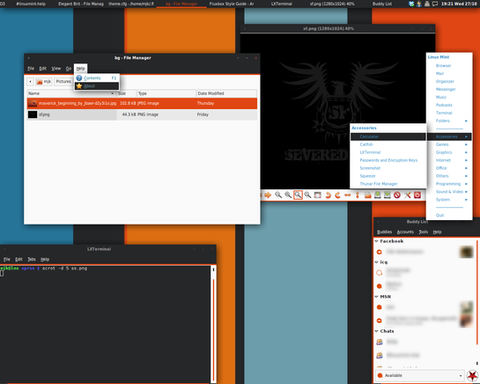Open the Buddies menu in Buddy List

[x=384, y=232]
